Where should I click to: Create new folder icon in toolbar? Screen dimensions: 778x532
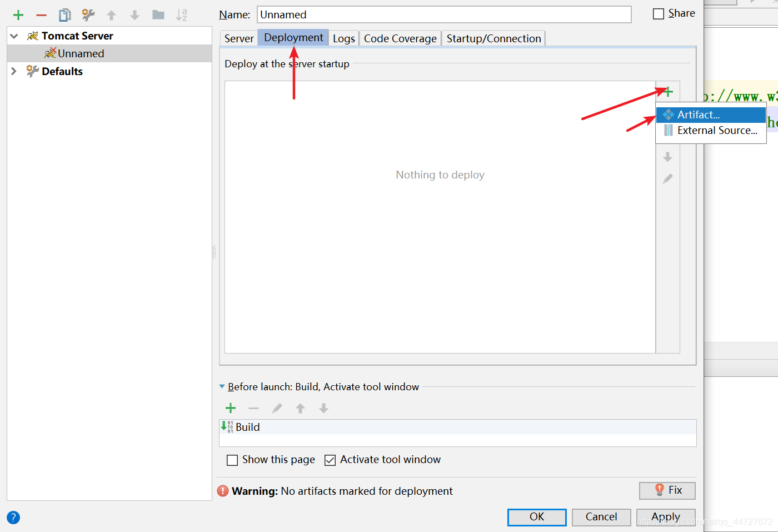[158, 15]
